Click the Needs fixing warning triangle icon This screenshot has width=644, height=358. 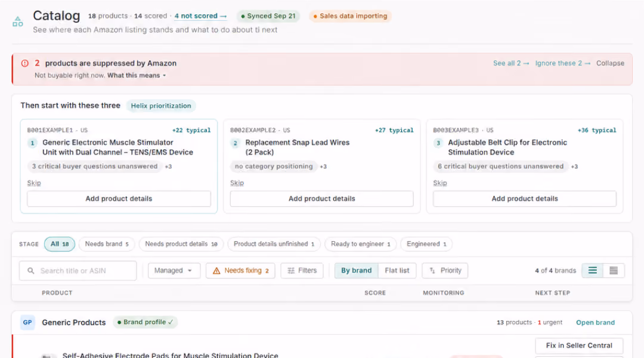[216, 270]
